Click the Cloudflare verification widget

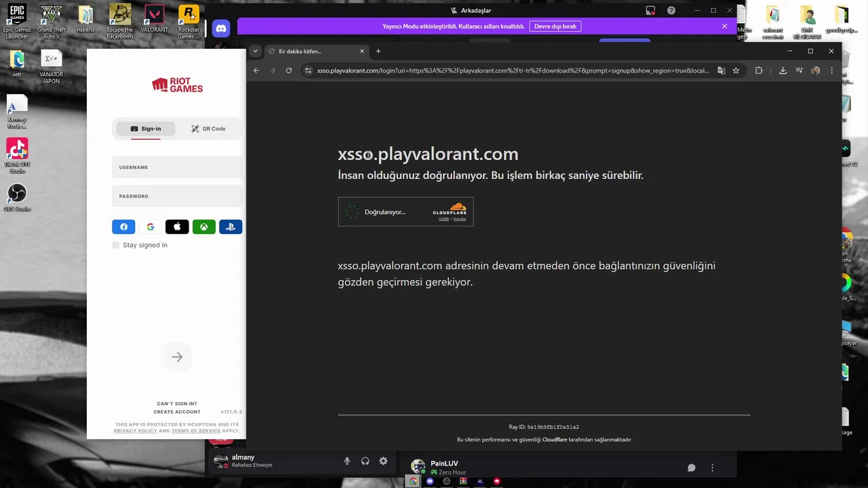coord(406,212)
